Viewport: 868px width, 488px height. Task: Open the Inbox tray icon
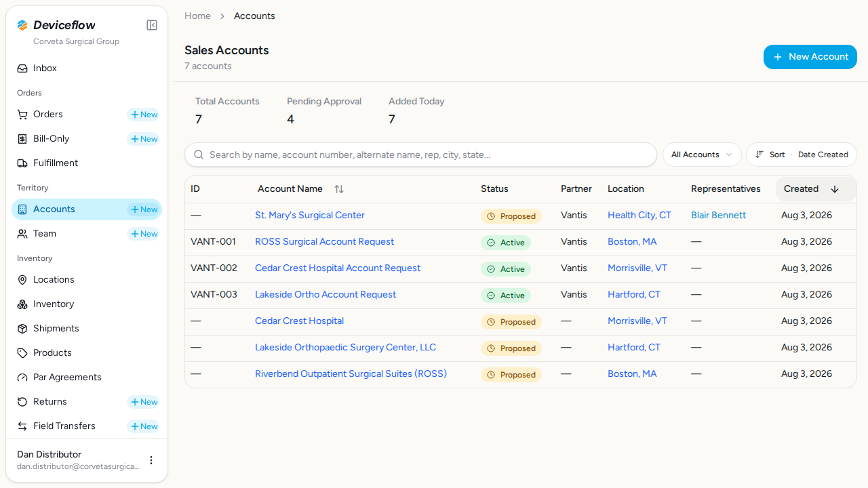(22, 68)
